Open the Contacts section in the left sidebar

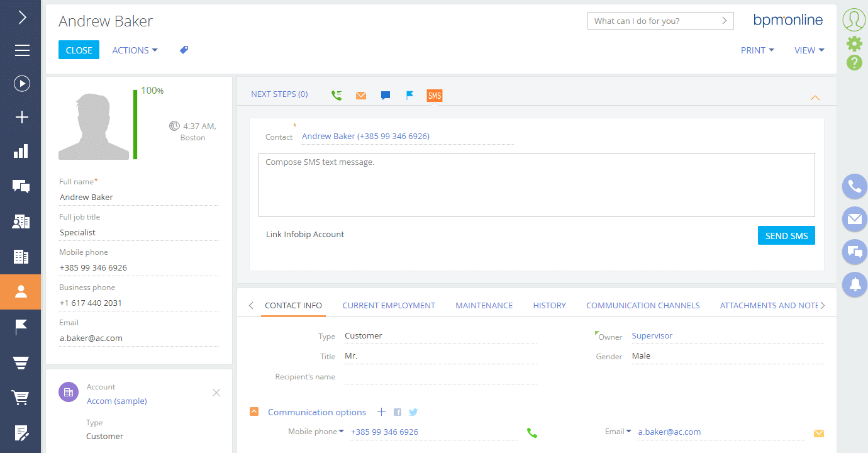pyautogui.click(x=21, y=292)
